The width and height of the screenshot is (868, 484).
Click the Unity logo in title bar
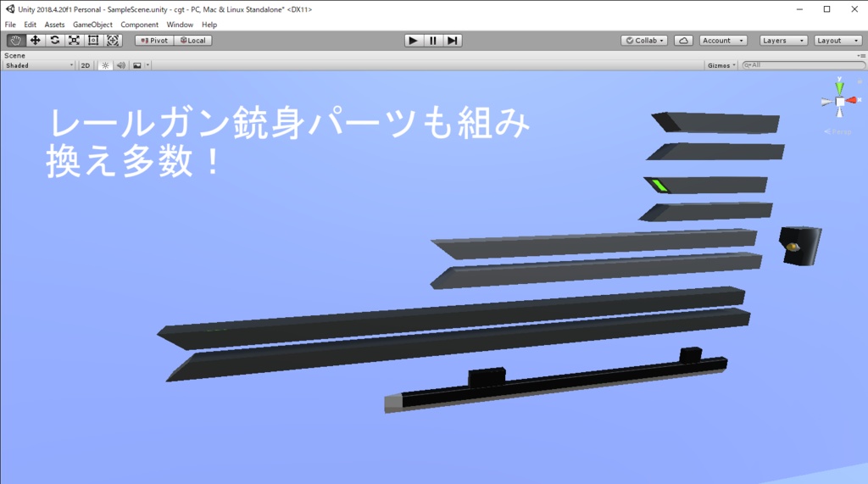(x=10, y=8)
